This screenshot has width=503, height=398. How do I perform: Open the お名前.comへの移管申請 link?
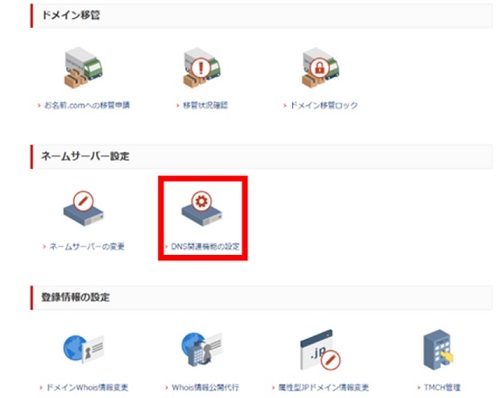pos(87,105)
